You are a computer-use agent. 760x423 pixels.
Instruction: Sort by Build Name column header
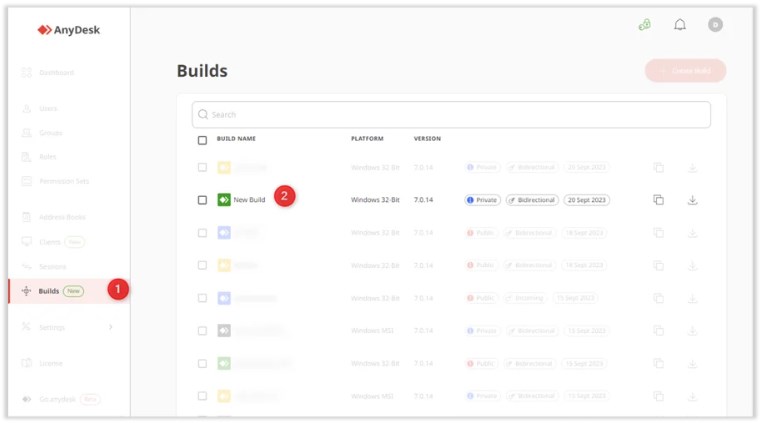pyautogui.click(x=236, y=139)
